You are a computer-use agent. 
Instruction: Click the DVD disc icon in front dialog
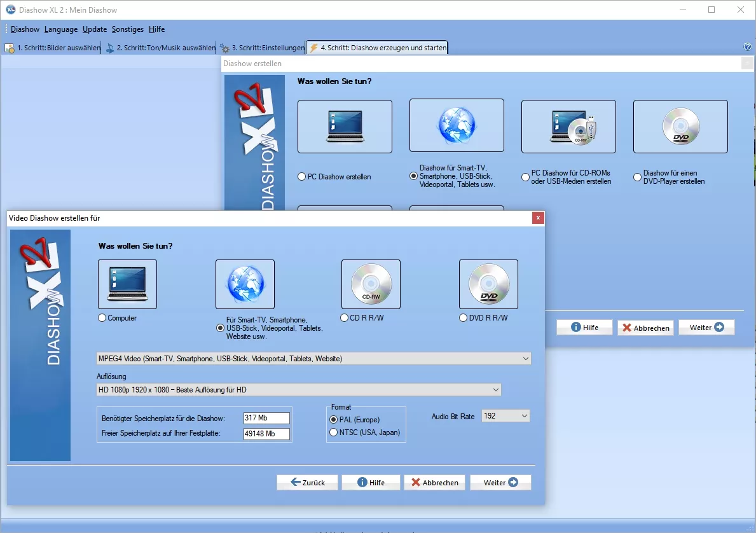click(488, 284)
